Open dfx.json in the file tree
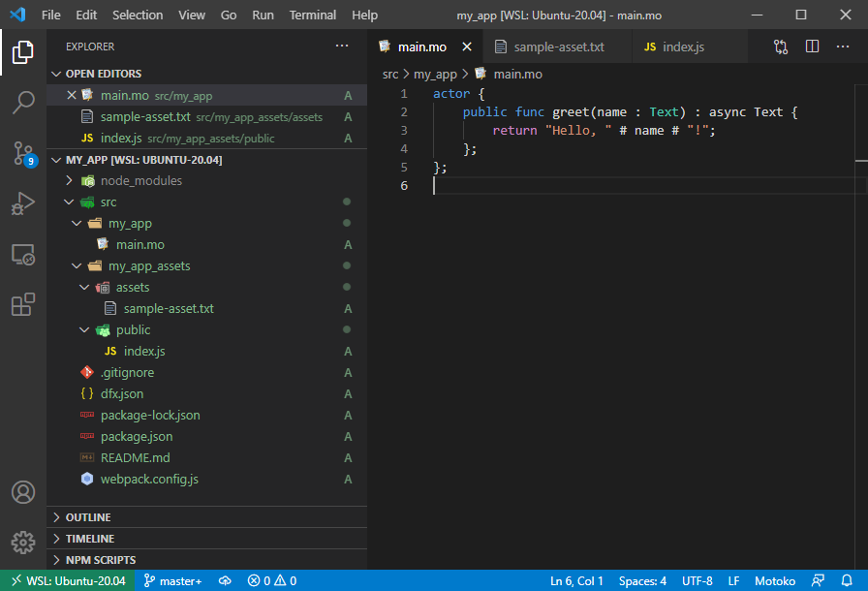The image size is (868, 591). click(x=122, y=394)
